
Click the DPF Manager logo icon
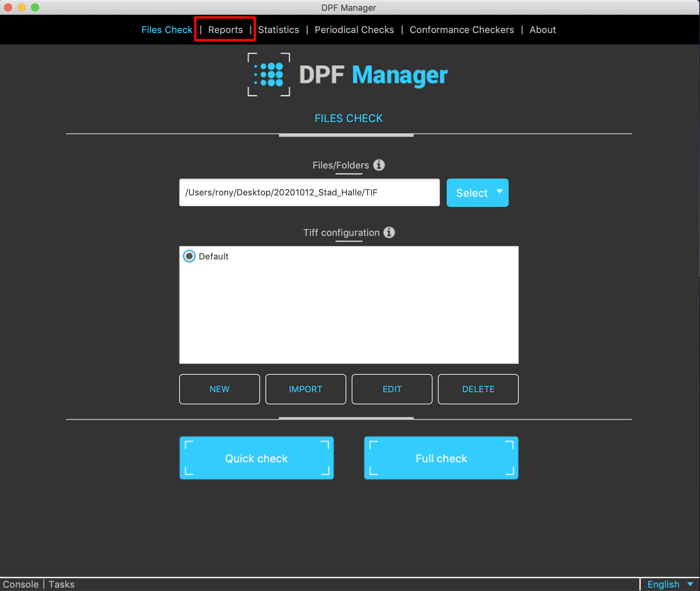click(x=268, y=74)
